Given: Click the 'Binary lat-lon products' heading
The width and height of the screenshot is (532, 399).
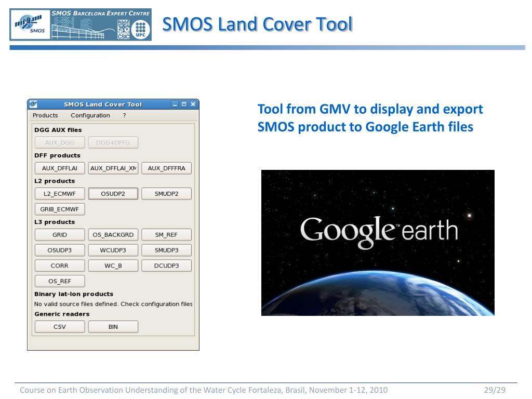Looking at the screenshot, I should [x=74, y=294].
